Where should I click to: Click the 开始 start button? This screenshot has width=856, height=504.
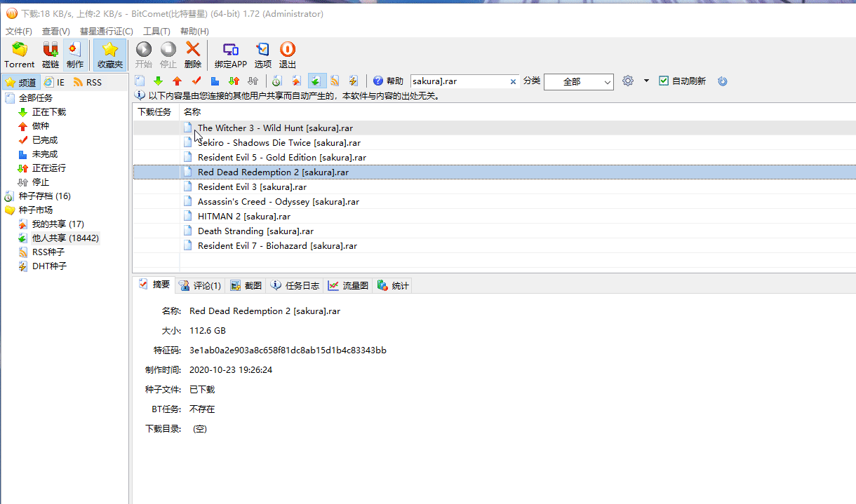(x=143, y=55)
